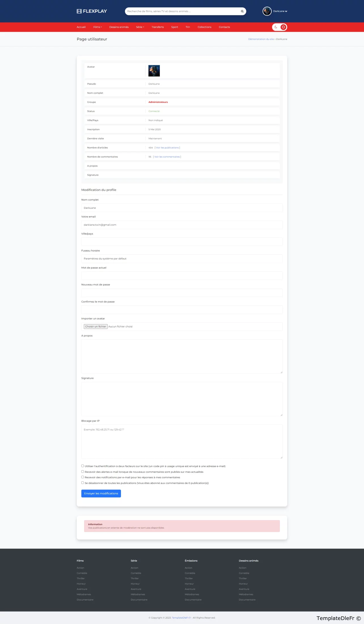The height and width of the screenshot is (624, 364).
Task: Check email alerts for new comments
Action: (83, 472)
